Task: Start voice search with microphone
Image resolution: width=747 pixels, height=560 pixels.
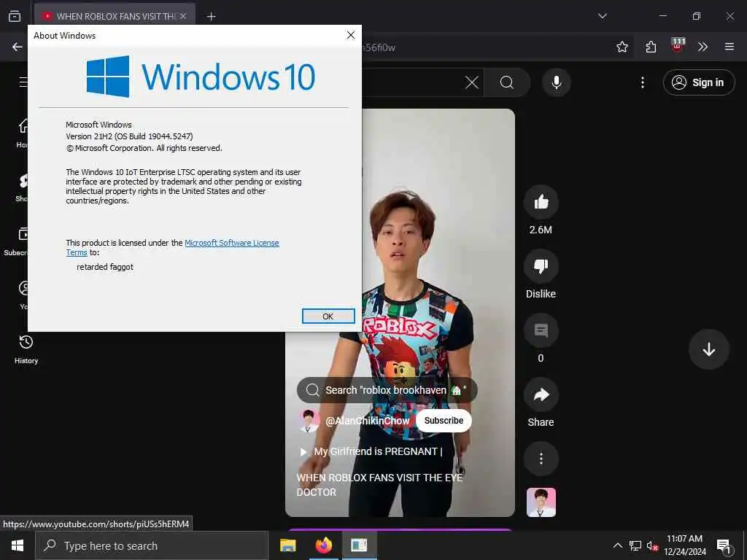Action: tap(556, 82)
